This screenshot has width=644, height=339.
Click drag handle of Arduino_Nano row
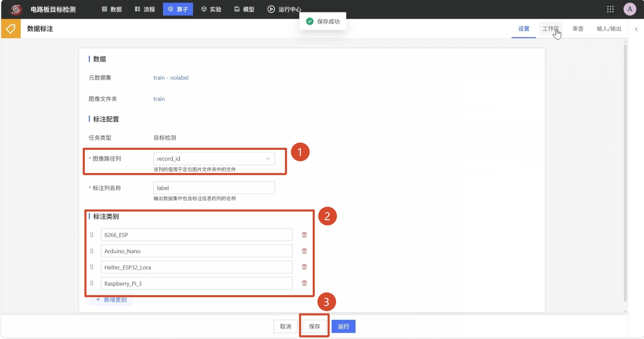tap(92, 251)
